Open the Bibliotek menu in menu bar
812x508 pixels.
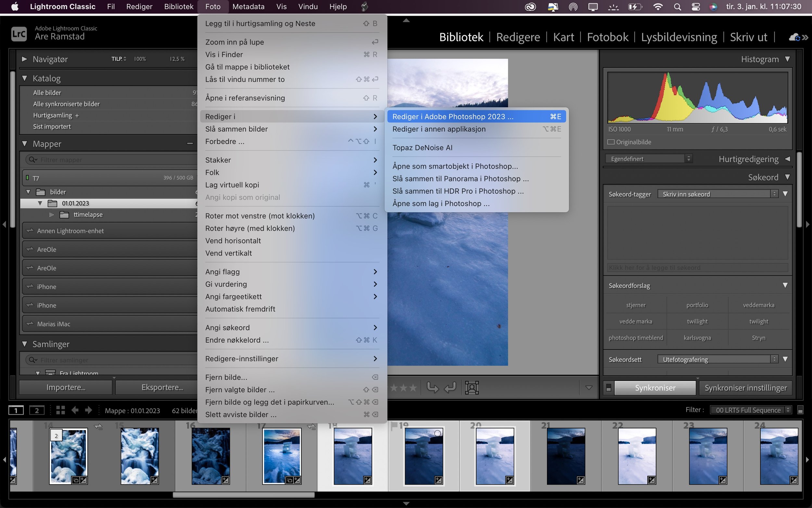[179, 7]
